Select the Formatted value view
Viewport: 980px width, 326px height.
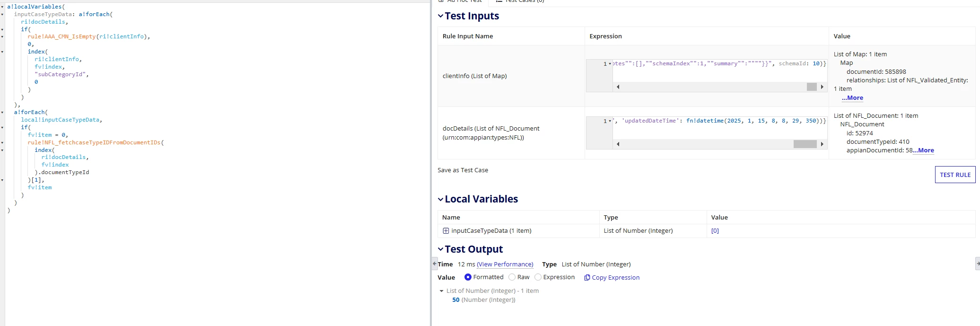coord(468,277)
